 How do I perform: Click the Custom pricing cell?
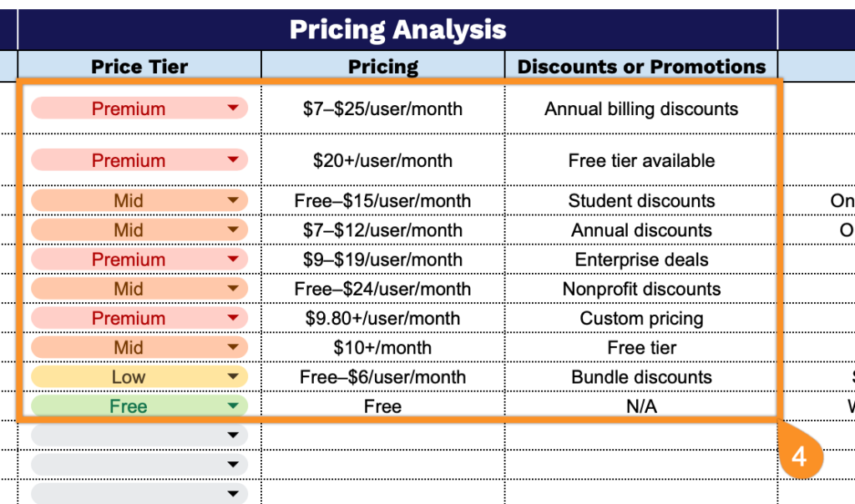(641, 318)
